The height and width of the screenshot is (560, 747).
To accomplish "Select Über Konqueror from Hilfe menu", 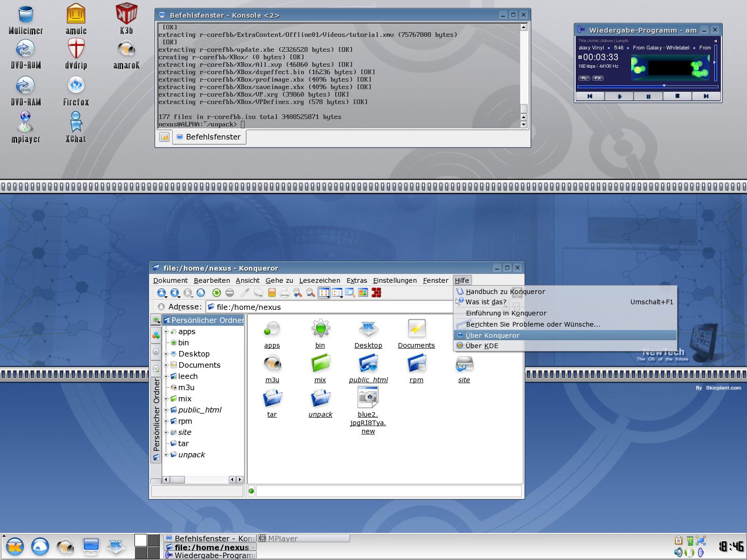I will tap(565, 335).
